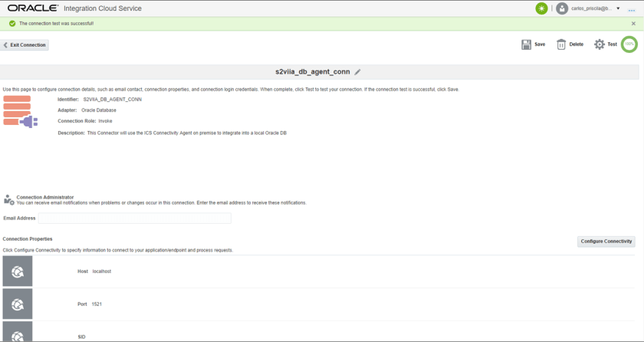This screenshot has height=342, width=644.
Task: Click Configure Connectivity button
Action: [x=606, y=242]
